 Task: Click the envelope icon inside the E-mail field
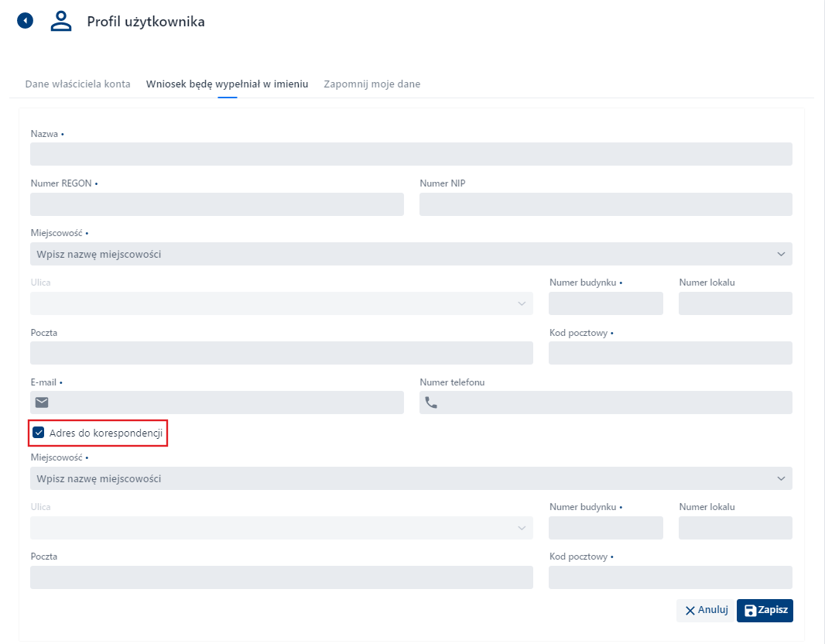point(41,402)
